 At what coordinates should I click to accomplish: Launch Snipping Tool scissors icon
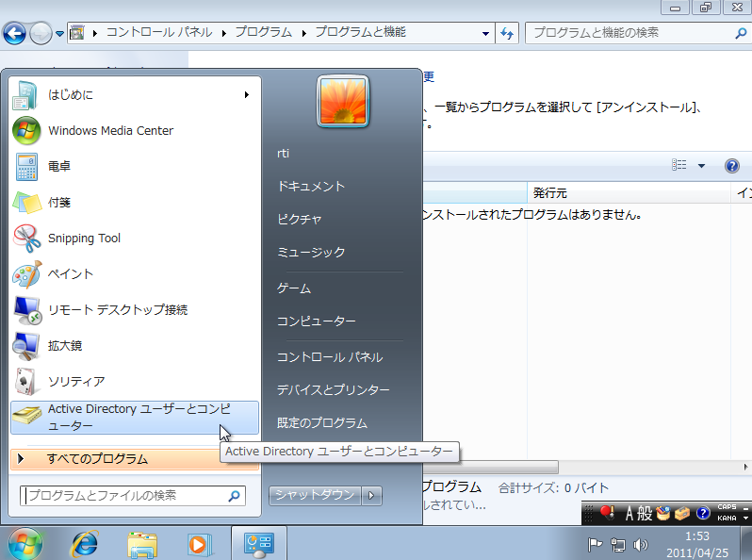click(x=26, y=238)
